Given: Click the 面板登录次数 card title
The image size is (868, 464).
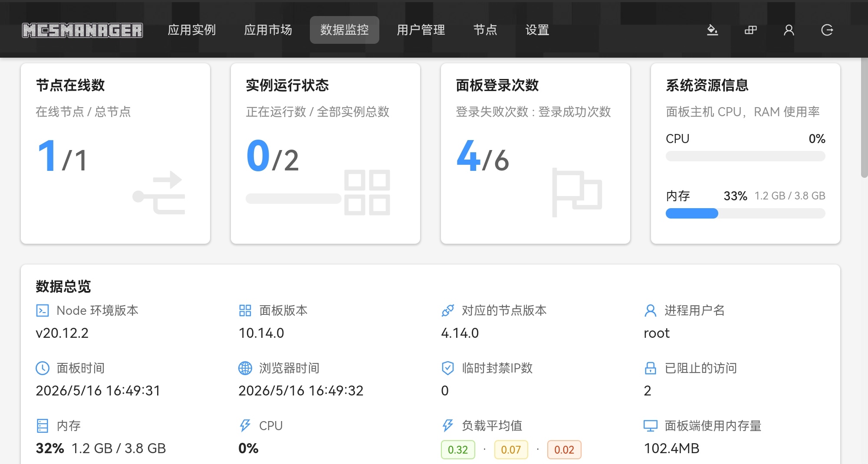Looking at the screenshot, I should point(497,85).
